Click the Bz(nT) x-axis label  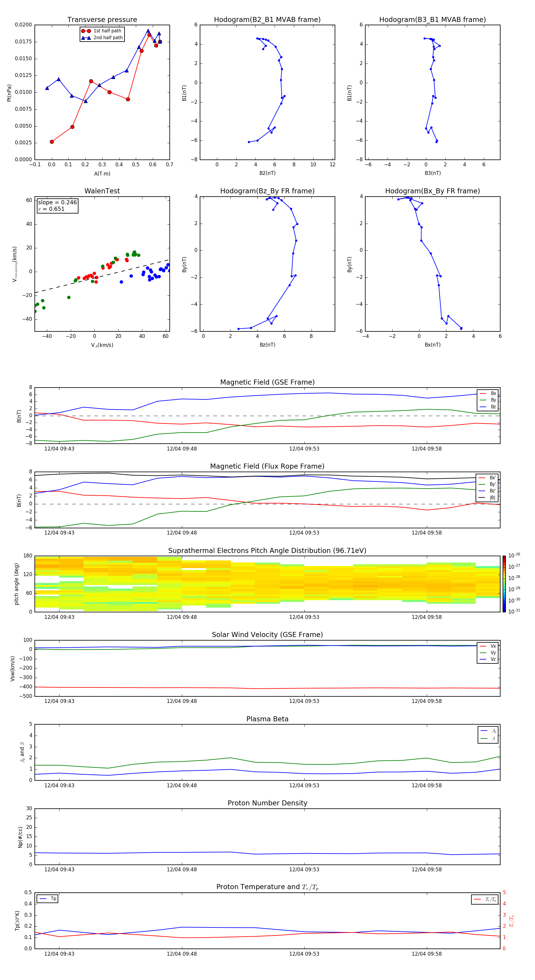click(x=267, y=345)
